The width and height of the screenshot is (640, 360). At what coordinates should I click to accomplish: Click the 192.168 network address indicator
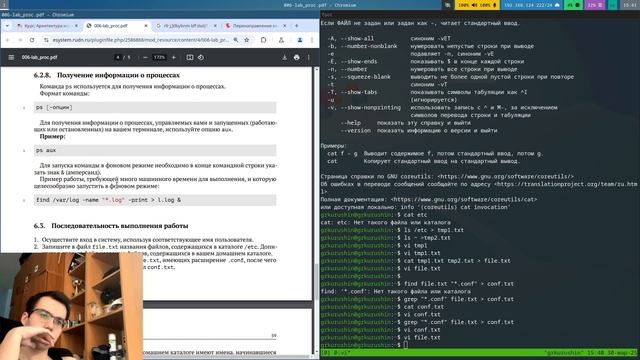pos(532,5)
